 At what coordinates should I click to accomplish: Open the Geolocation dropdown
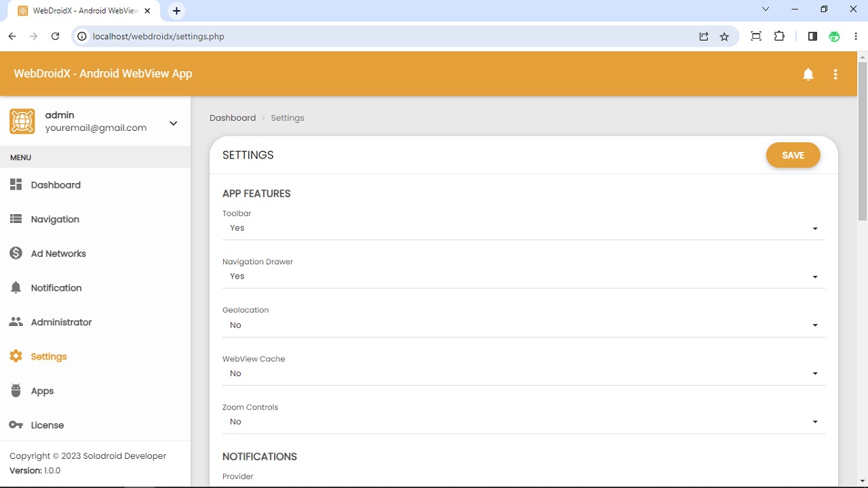pyautogui.click(x=814, y=325)
